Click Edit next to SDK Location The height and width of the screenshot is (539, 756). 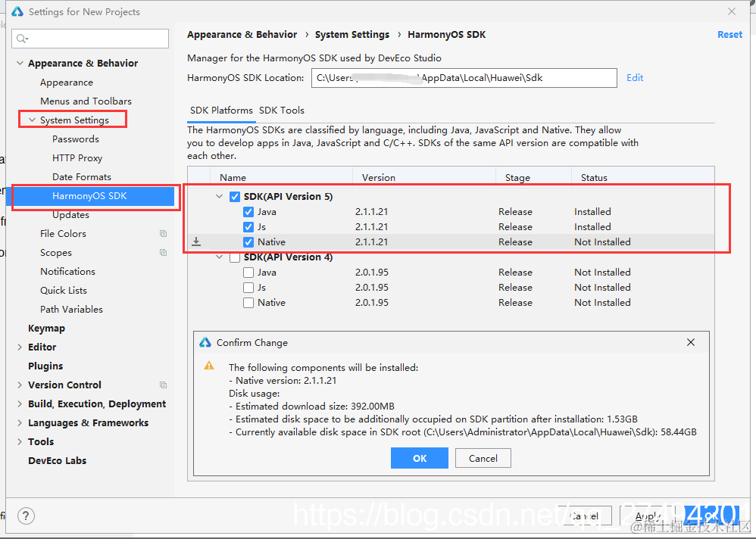coord(635,77)
